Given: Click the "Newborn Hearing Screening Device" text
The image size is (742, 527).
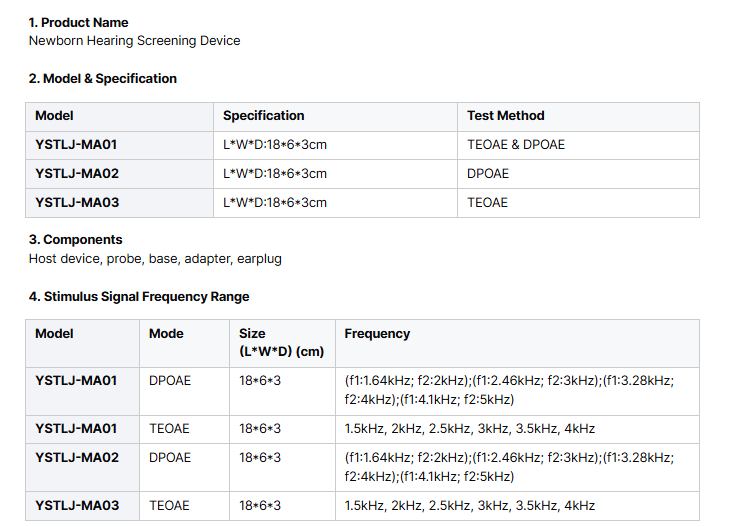Looking at the screenshot, I should (134, 41).
